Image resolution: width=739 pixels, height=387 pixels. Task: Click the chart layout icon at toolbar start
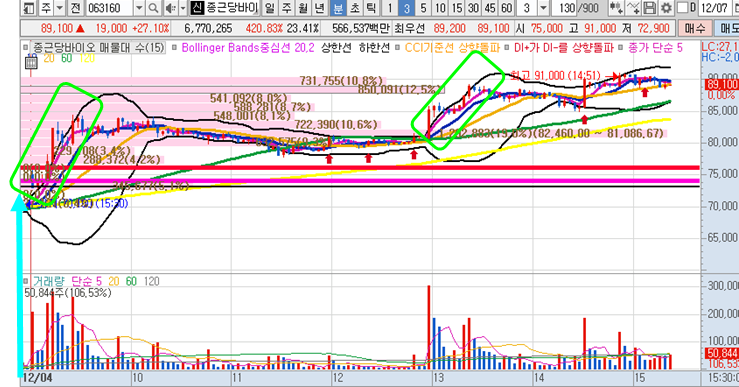[x=29, y=8]
